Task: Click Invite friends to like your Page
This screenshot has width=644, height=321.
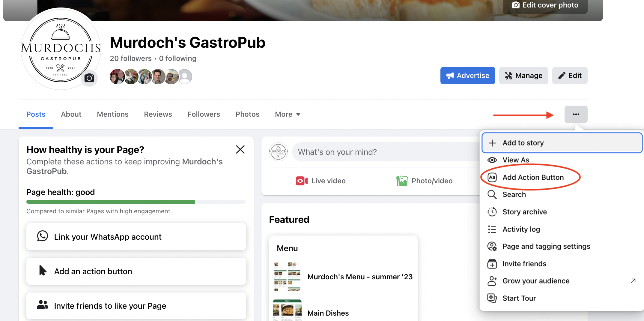Action: 136,306
